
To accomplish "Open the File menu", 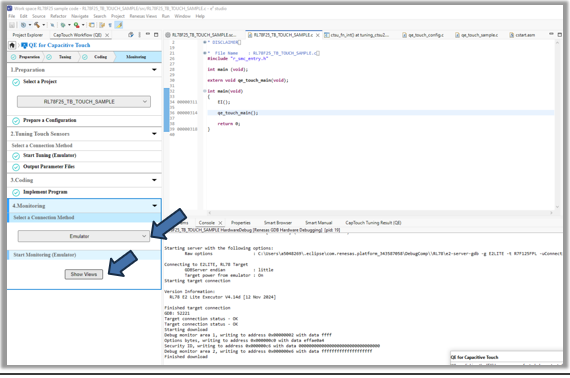I will [12, 16].
